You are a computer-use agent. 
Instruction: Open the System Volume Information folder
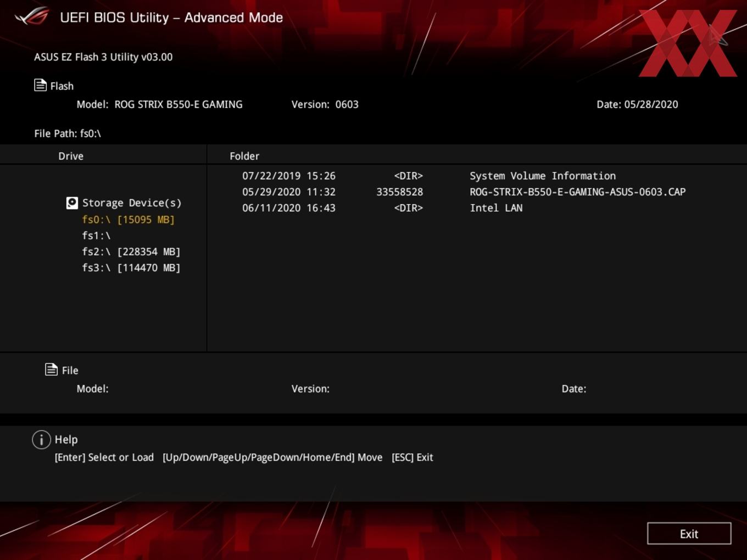[543, 176]
